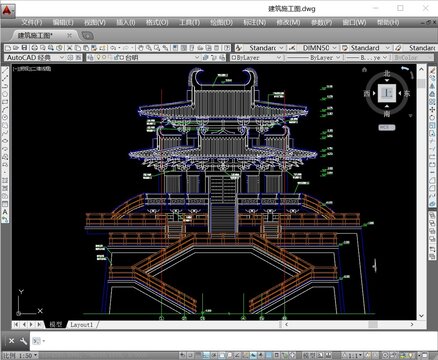
Task: Open the text style Standard dropdown
Action: coord(281,48)
